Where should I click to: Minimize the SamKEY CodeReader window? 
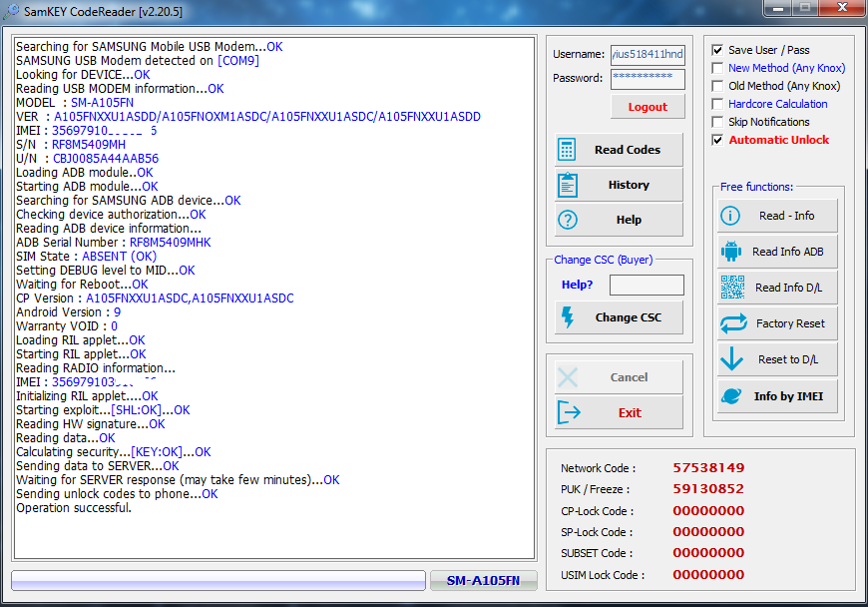point(778,8)
